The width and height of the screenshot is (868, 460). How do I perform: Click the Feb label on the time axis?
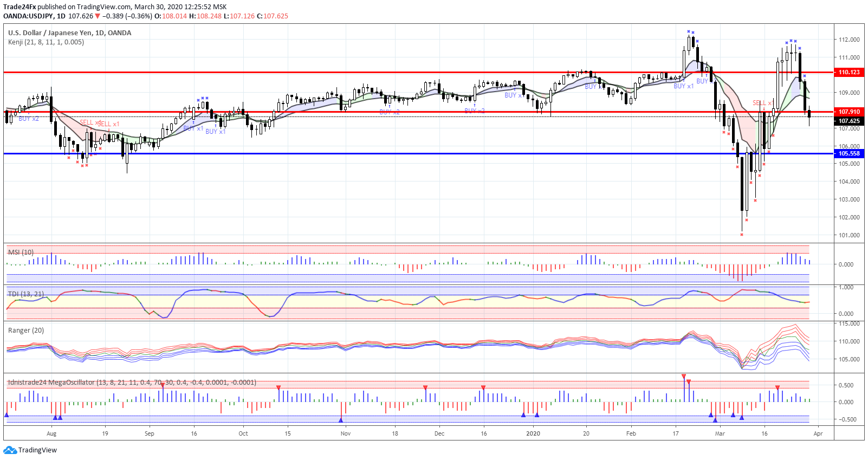coord(631,433)
